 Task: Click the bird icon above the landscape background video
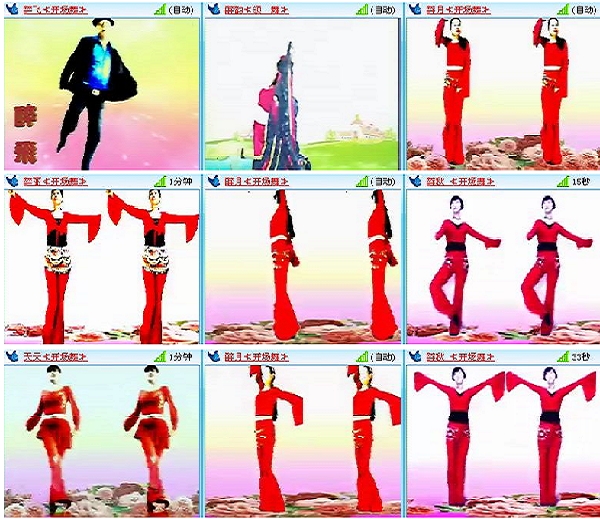point(213,9)
